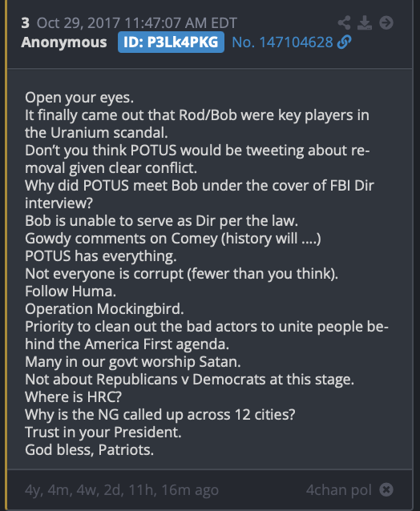Click the "Follow Huma." line
The image size is (420, 511).
tap(71, 292)
